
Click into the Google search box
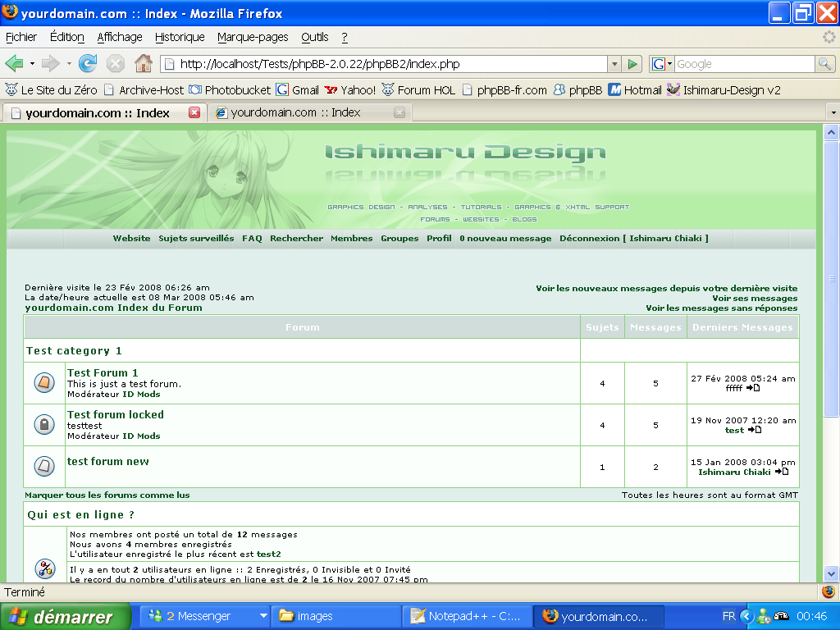[x=744, y=64]
